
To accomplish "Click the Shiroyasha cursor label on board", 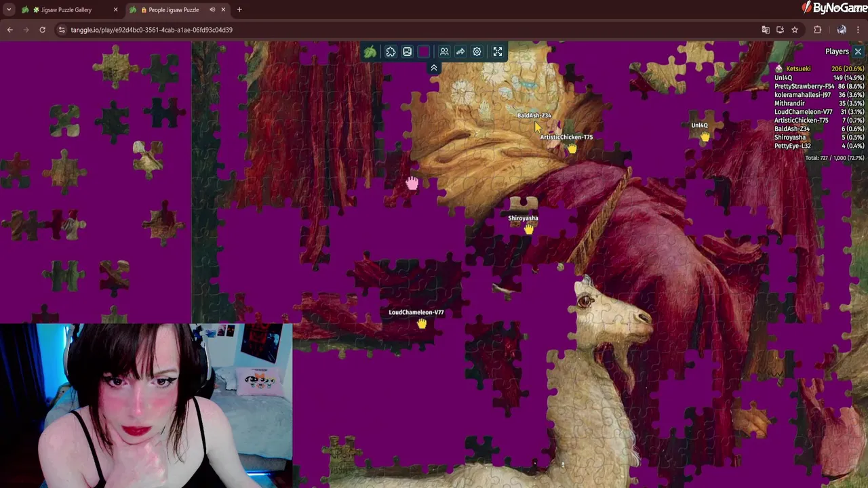I will [x=523, y=218].
